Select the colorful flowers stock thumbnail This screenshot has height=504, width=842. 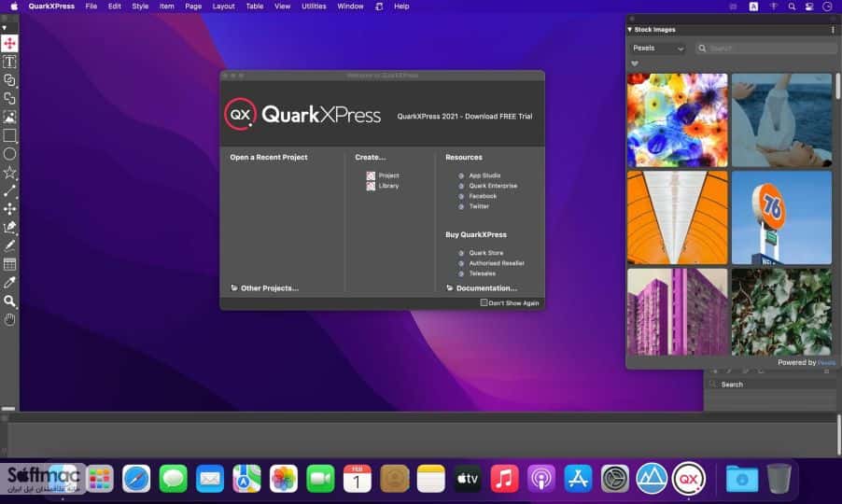click(677, 120)
